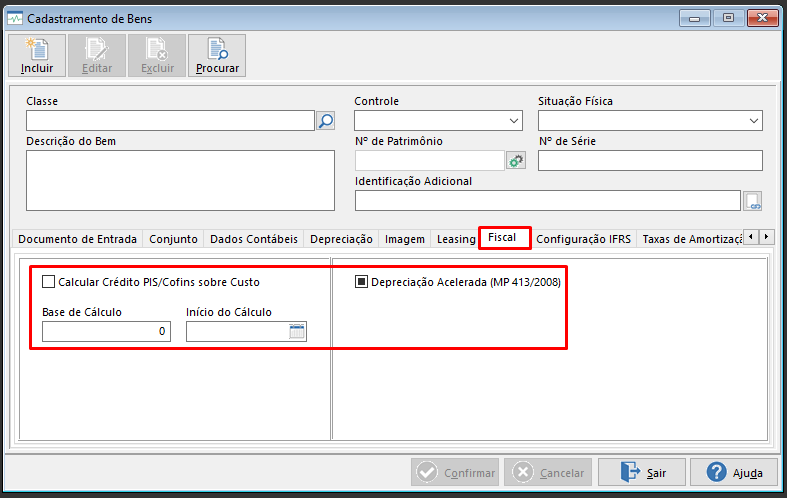This screenshot has height=498, width=787.
Task: Switch to Documento de Entrada tab
Action: [x=77, y=239]
